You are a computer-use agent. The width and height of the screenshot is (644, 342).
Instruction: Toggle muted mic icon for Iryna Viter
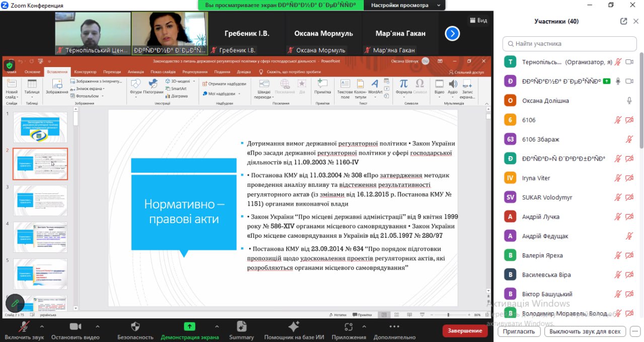pos(618,178)
